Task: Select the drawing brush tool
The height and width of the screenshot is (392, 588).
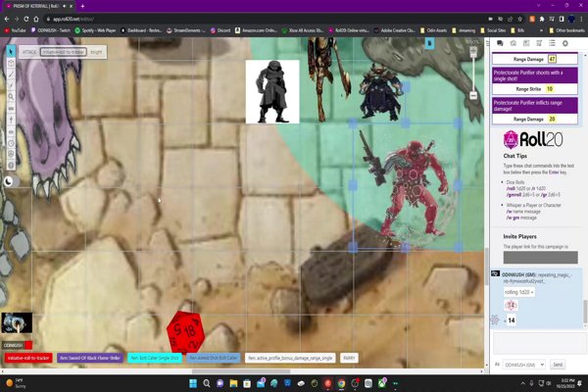Action: (x=11, y=74)
